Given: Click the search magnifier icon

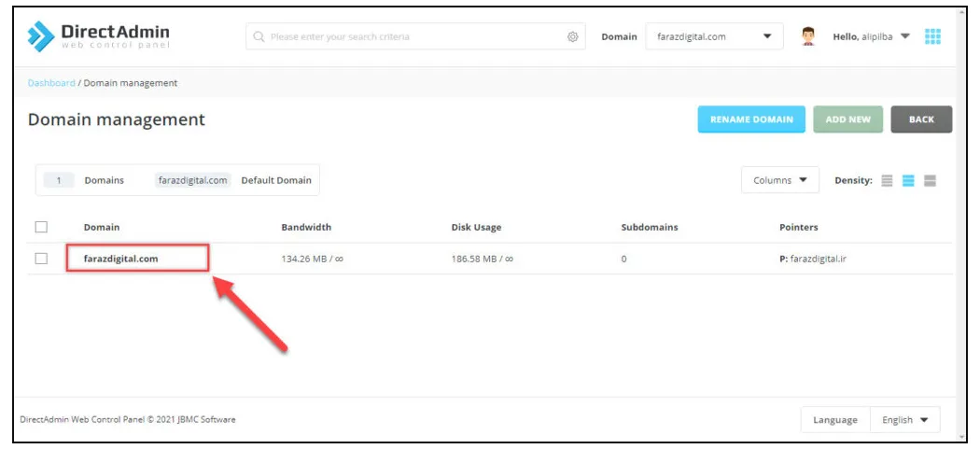Looking at the screenshot, I should click(259, 37).
